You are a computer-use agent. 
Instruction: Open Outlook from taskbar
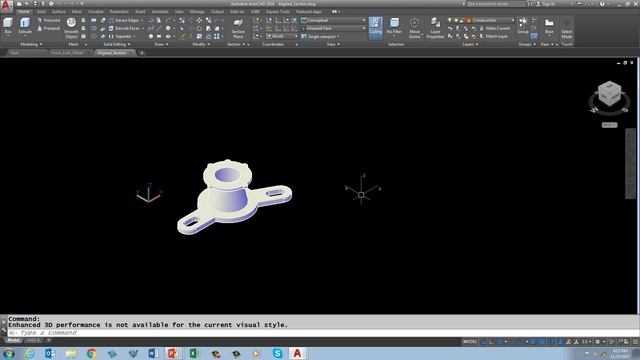point(50,353)
